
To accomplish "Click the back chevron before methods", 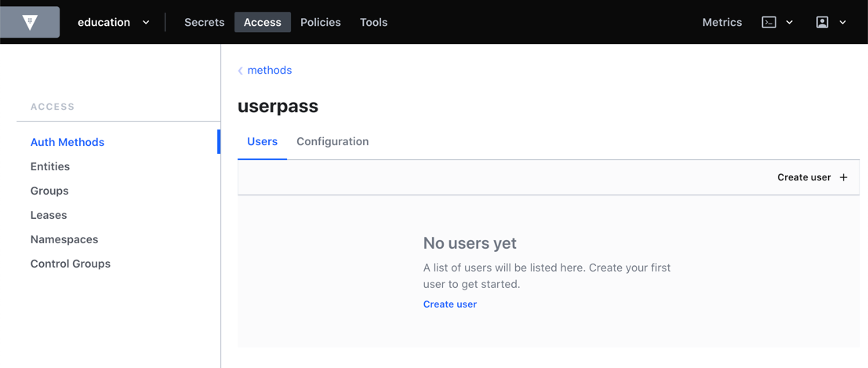I will tap(241, 71).
